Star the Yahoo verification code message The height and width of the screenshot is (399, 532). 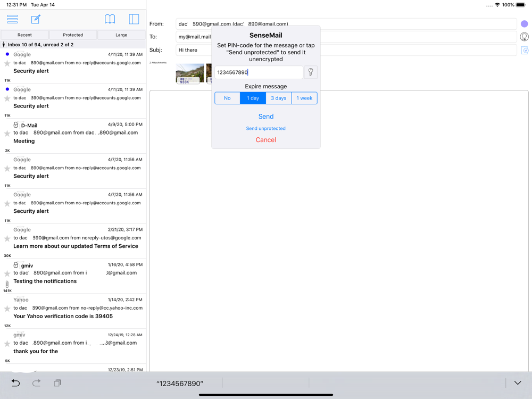[7, 309]
